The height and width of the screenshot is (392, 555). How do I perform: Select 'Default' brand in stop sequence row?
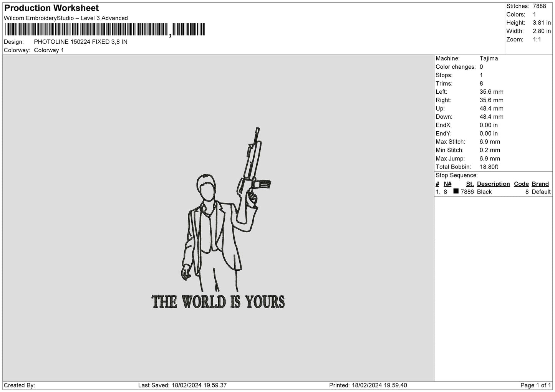pos(541,192)
